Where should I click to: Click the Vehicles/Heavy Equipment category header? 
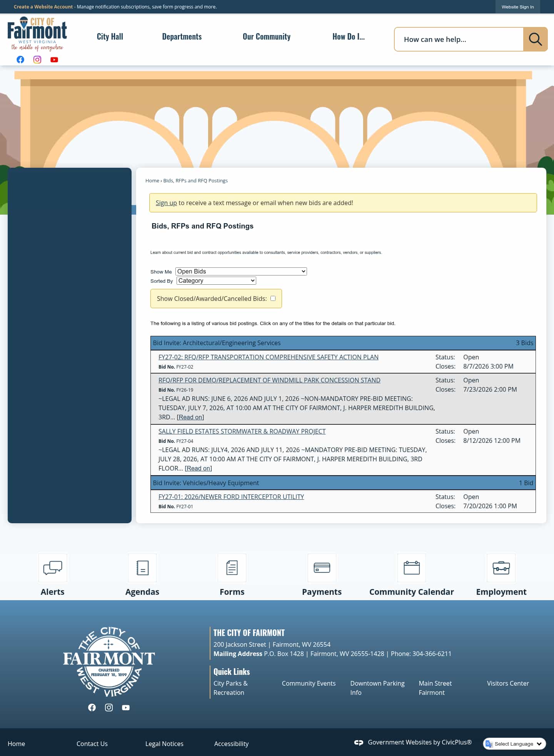tap(343, 483)
